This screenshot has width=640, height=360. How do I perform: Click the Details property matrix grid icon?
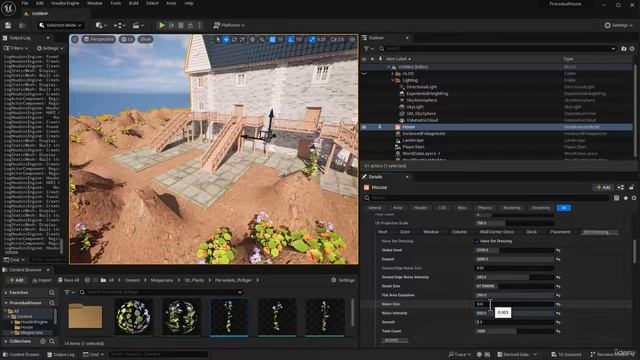point(616,198)
